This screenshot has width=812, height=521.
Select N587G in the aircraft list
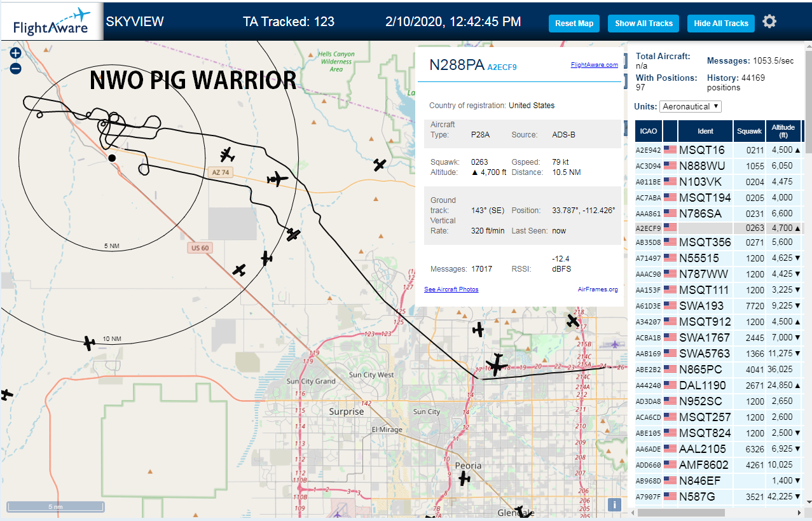coord(698,497)
